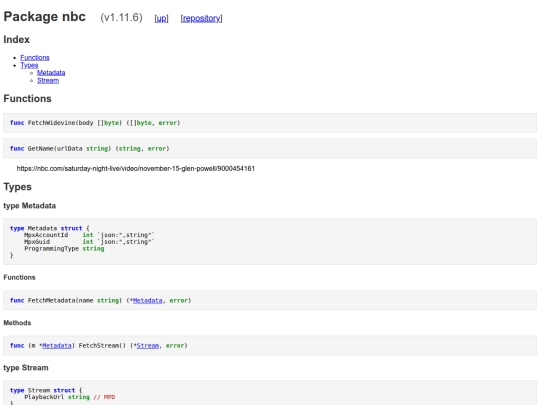Follow Metadata link in FetchMetadata signature
Image resolution: width=540 pixels, height=405 pixels.
[147, 300]
